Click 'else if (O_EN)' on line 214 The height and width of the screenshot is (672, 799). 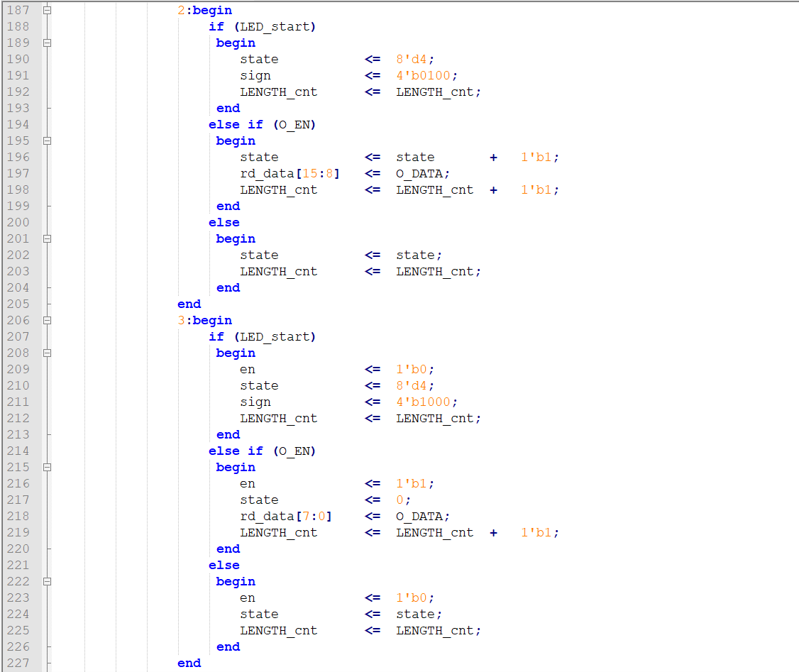click(x=262, y=451)
